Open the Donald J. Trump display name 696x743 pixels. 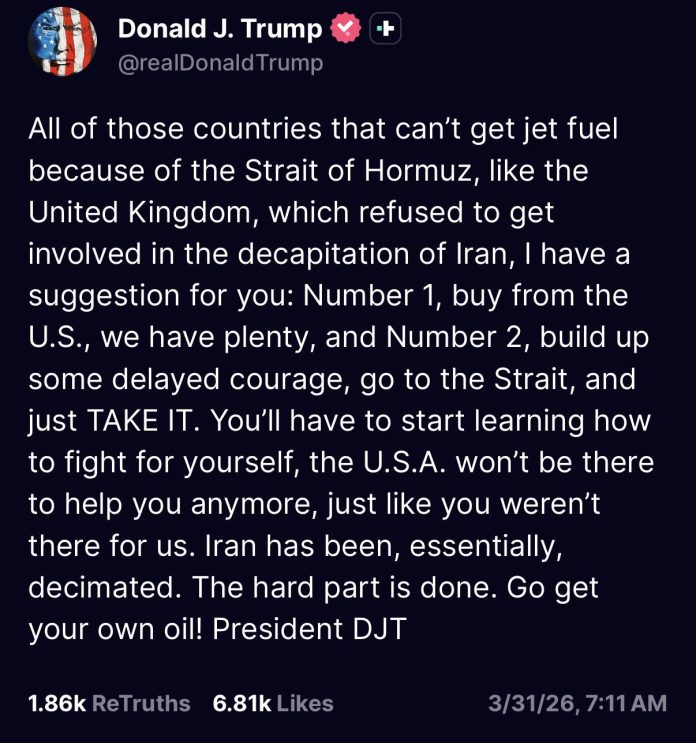click(220, 28)
